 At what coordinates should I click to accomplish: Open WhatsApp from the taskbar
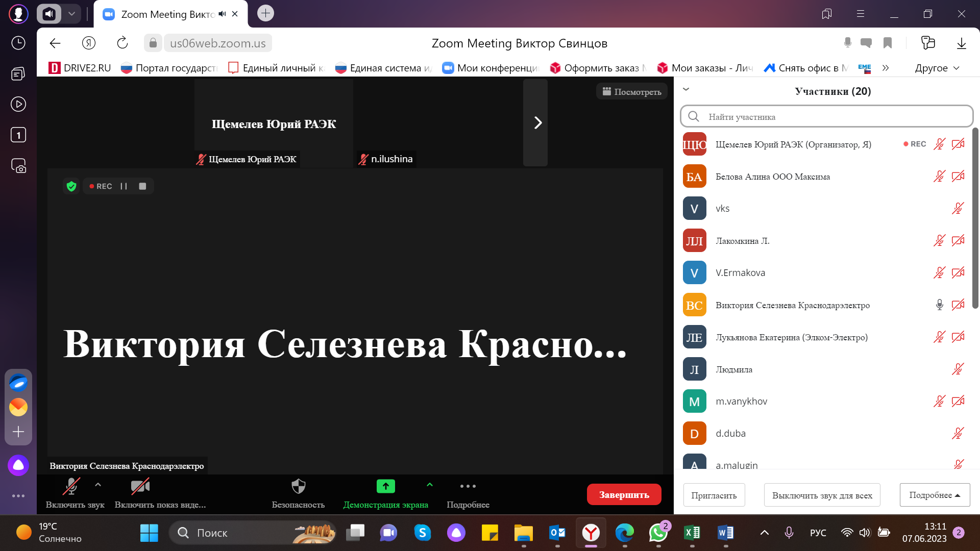pyautogui.click(x=658, y=533)
